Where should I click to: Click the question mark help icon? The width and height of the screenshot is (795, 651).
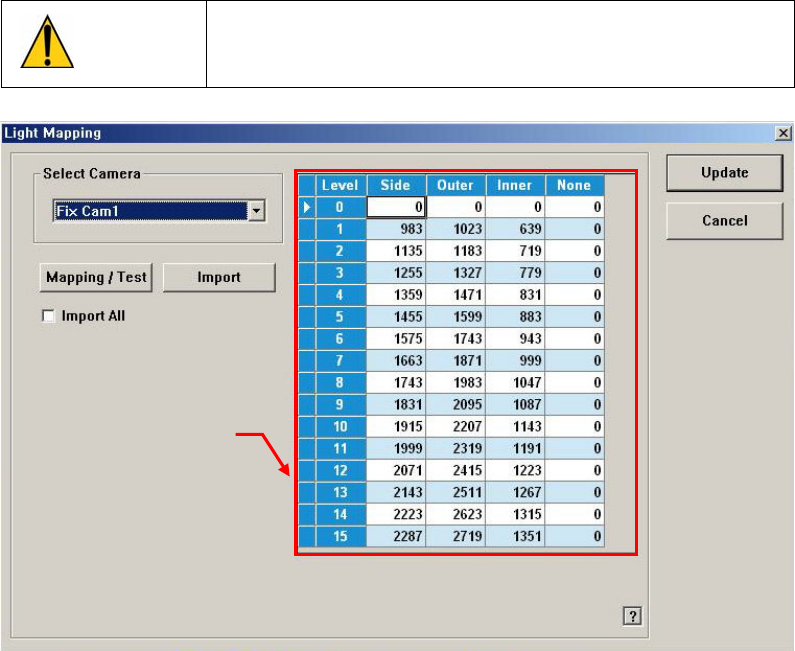tap(631, 617)
